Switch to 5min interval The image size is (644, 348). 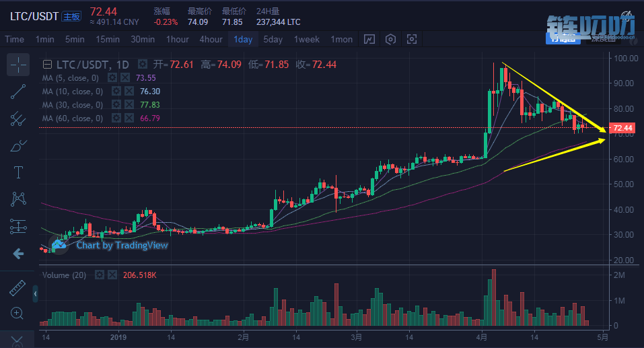pyautogui.click(x=75, y=40)
